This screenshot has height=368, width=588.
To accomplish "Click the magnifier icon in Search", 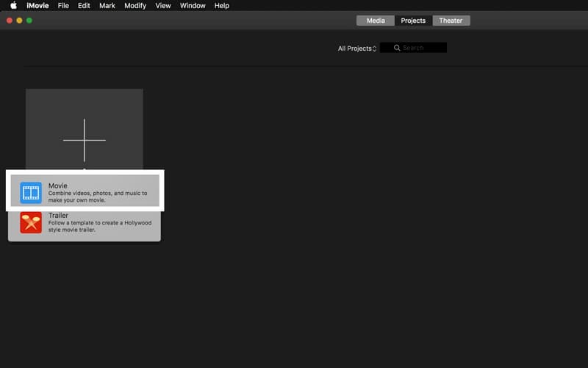I will [x=397, y=48].
